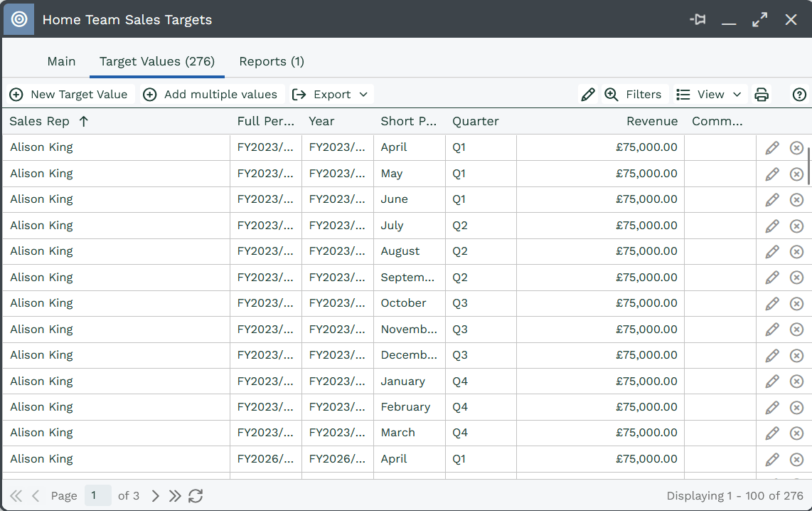812x511 pixels.
Task: Pin the Home Team Sales Targets window
Action: coord(698,20)
